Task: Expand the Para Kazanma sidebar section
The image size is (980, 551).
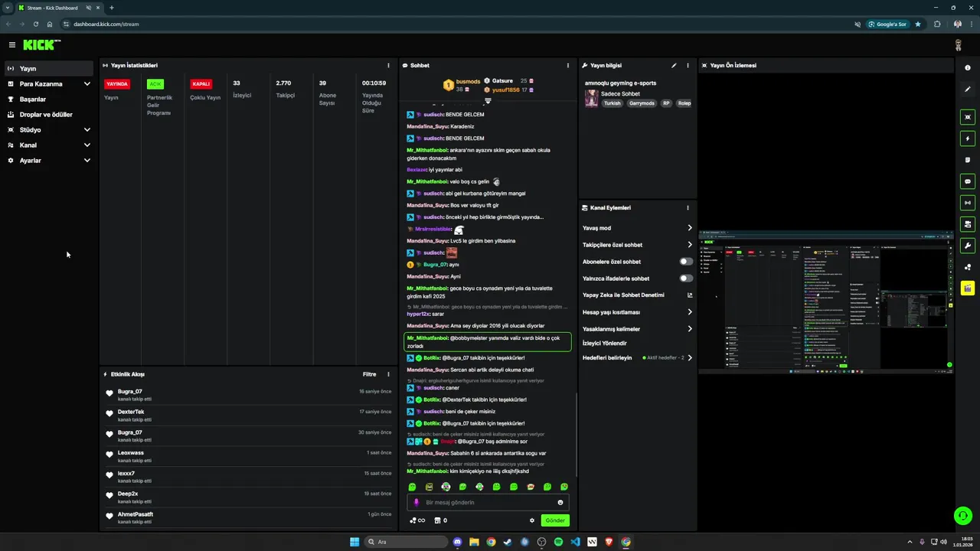Action: (49, 83)
